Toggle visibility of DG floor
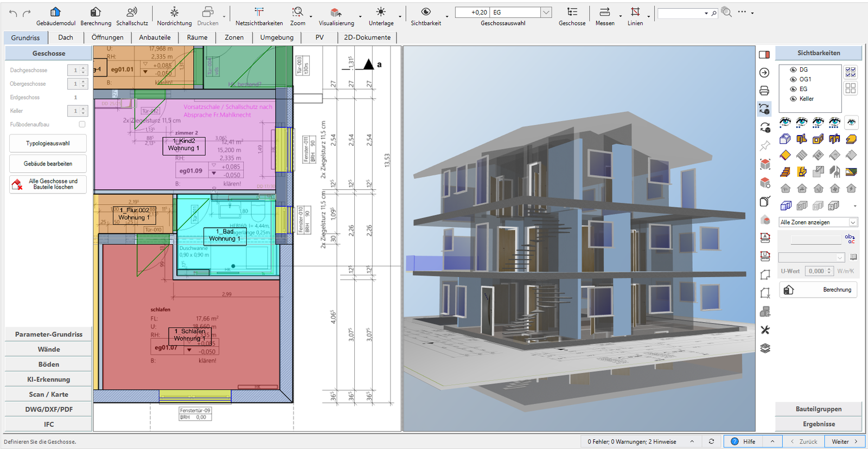The image size is (868, 449). coord(793,70)
